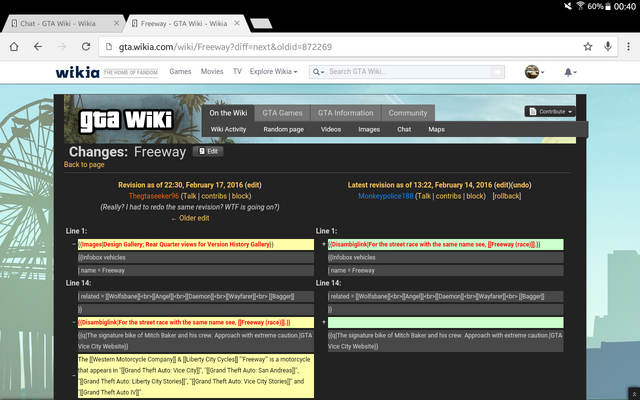Image resolution: width=640 pixels, height=400 pixels.
Task: Close the Freeway - GTA Wiki tab
Action: (237, 23)
